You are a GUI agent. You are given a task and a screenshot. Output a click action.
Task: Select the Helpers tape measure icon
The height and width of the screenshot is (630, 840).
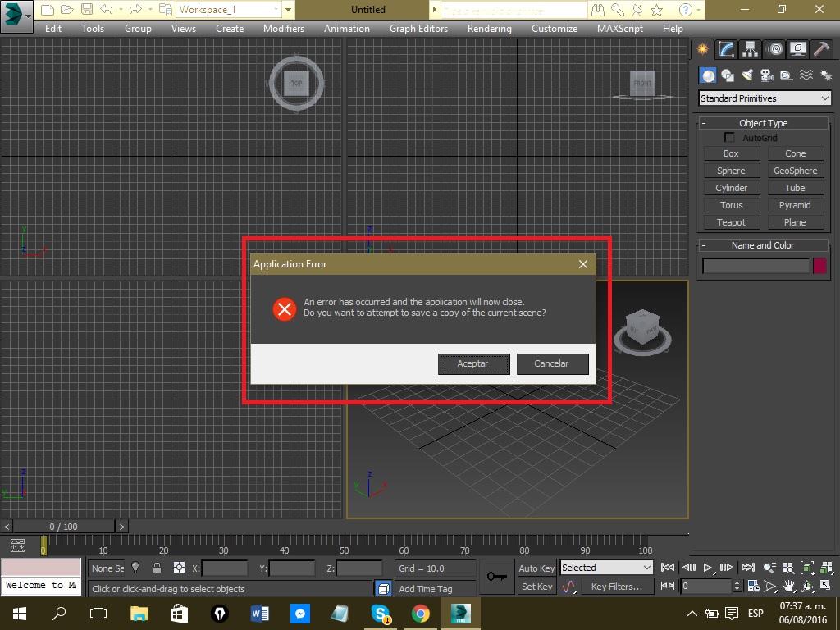(x=787, y=75)
